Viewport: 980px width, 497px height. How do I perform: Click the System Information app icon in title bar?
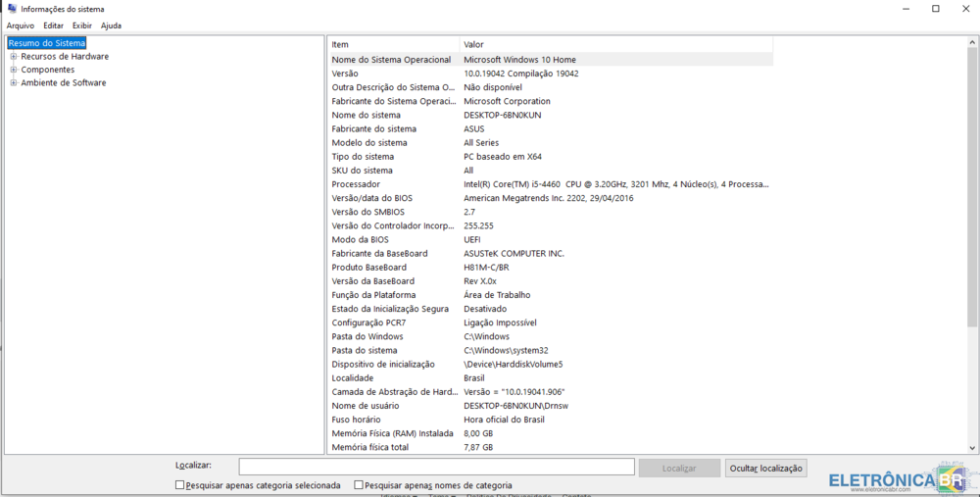[x=11, y=9]
